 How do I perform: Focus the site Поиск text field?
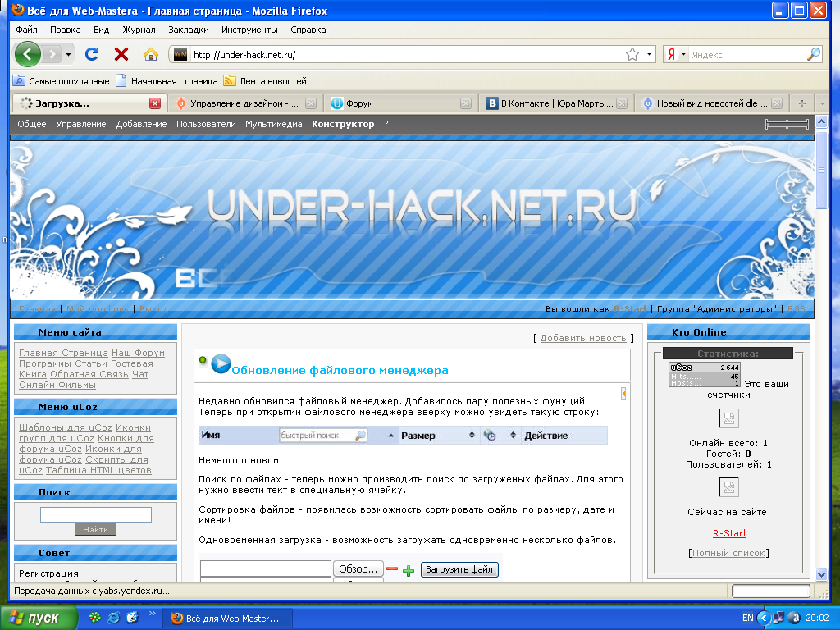click(96, 514)
